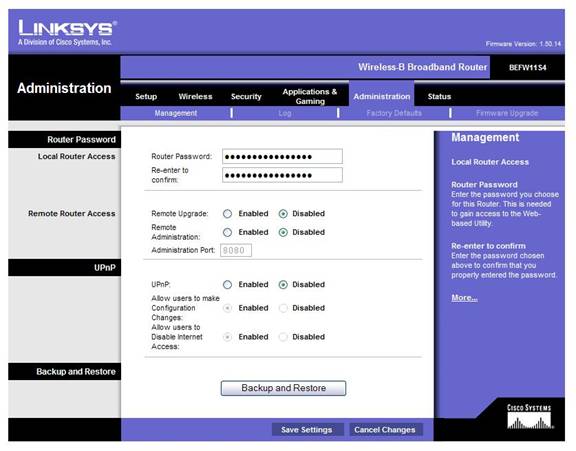Disable Allow users to Disable Internet Access
The width and height of the screenshot is (576, 451).
tap(283, 337)
